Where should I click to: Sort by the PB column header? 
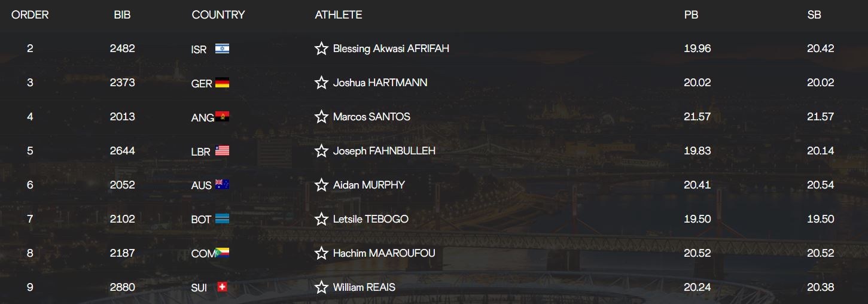691,15
